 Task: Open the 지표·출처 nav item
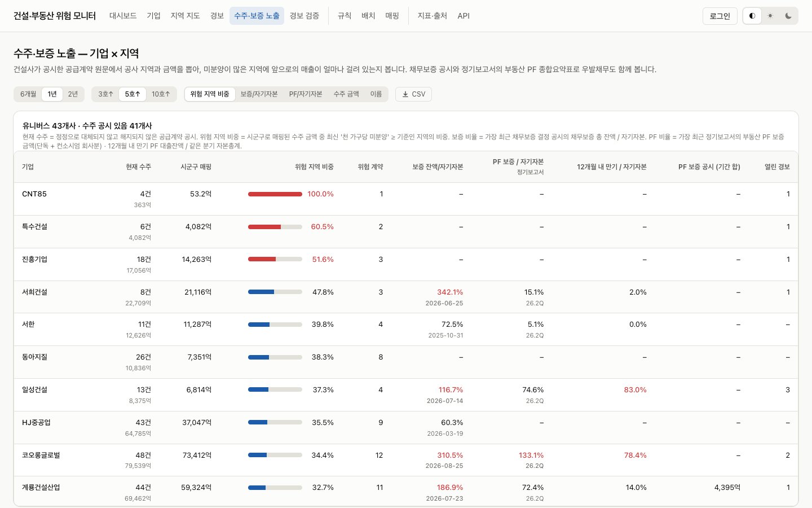(432, 16)
